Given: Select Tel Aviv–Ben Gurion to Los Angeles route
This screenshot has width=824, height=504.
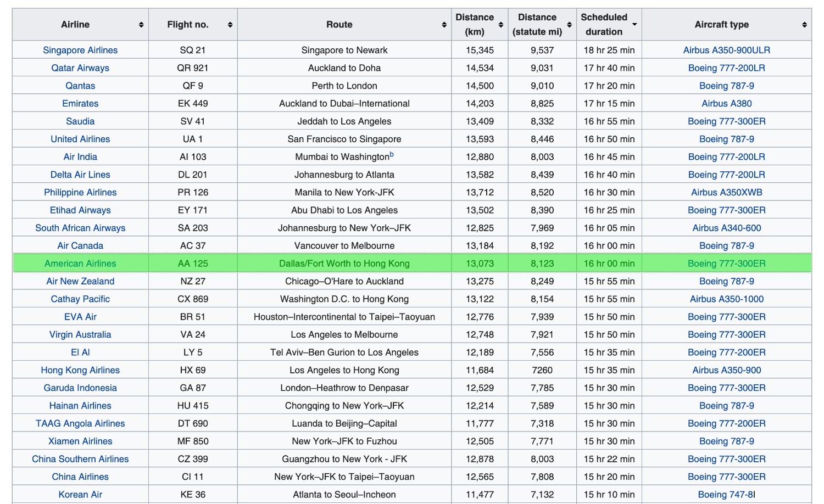Looking at the screenshot, I should click(344, 352).
